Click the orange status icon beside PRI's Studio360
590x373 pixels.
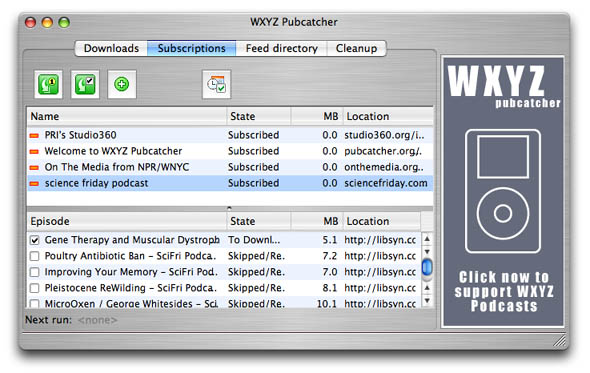34,135
